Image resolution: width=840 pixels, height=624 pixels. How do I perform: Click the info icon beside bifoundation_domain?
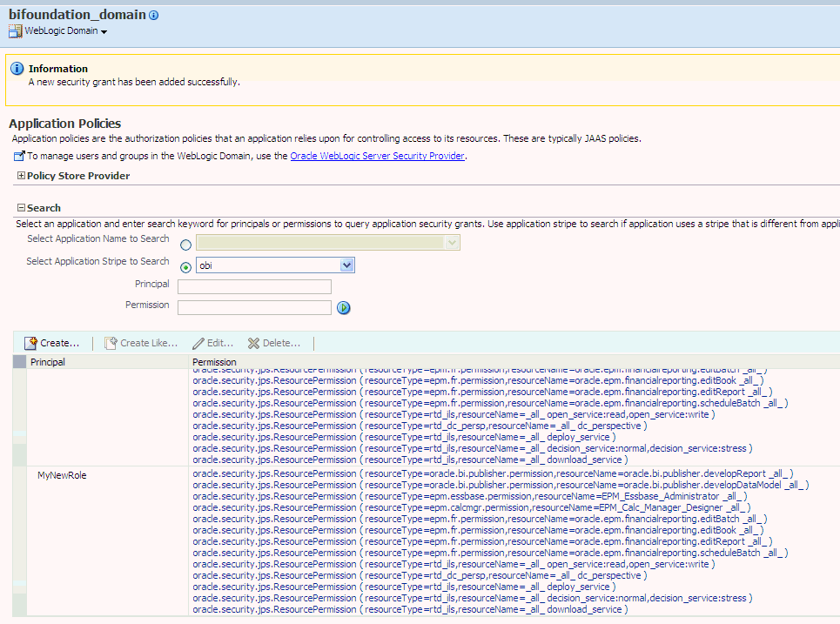coord(153,14)
